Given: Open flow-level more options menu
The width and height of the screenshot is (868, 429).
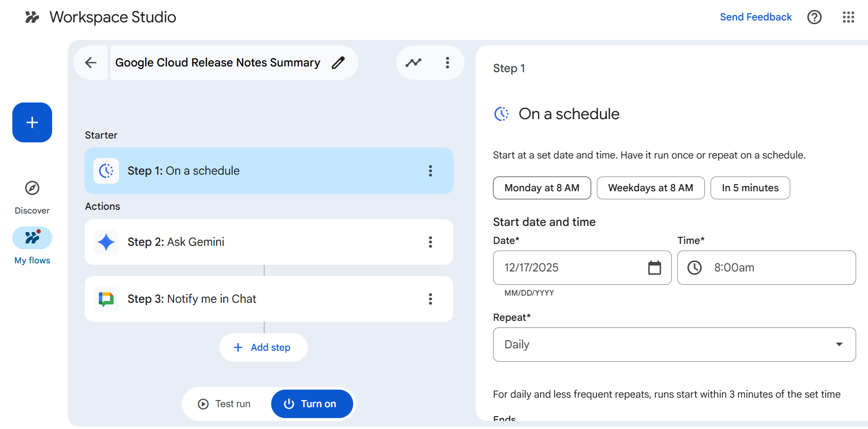Looking at the screenshot, I should pyautogui.click(x=447, y=63).
